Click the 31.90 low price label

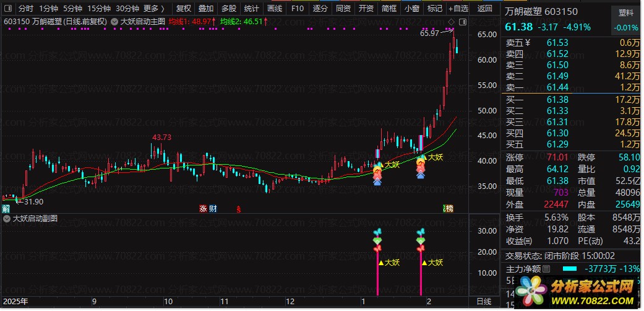pyautogui.click(x=33, y=201)
